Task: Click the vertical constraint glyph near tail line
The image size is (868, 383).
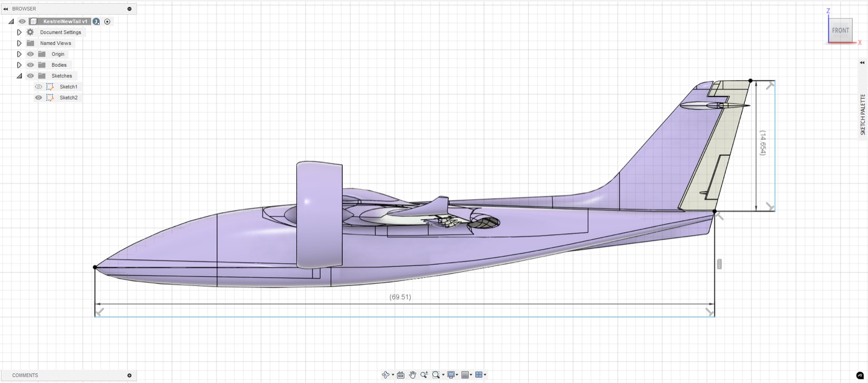Action: (719, 264)
